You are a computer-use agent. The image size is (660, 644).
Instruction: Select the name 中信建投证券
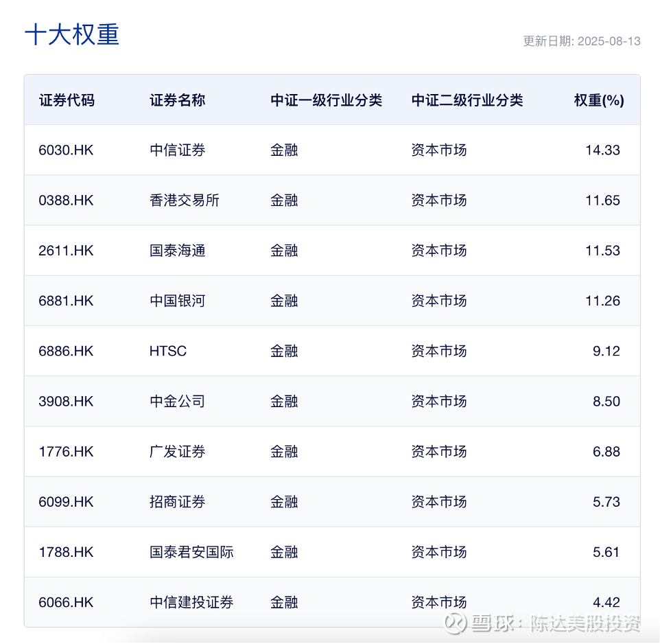coord(191,602)
